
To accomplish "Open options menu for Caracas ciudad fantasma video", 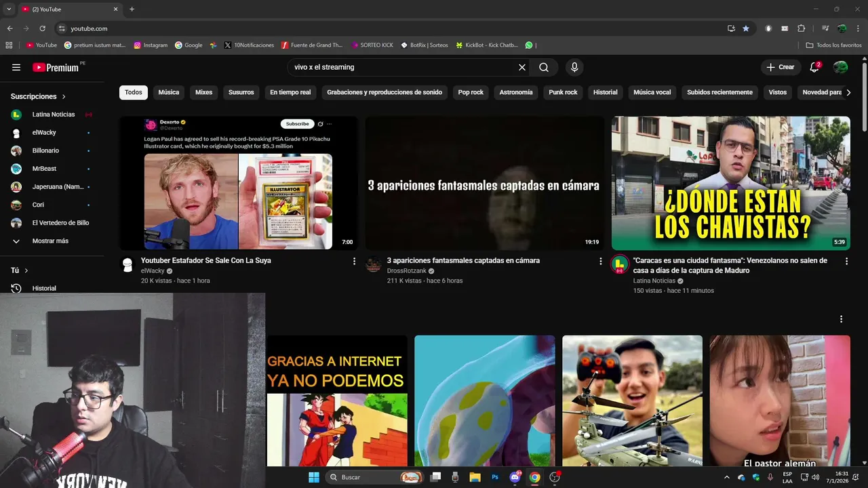I will coord(846,261).
